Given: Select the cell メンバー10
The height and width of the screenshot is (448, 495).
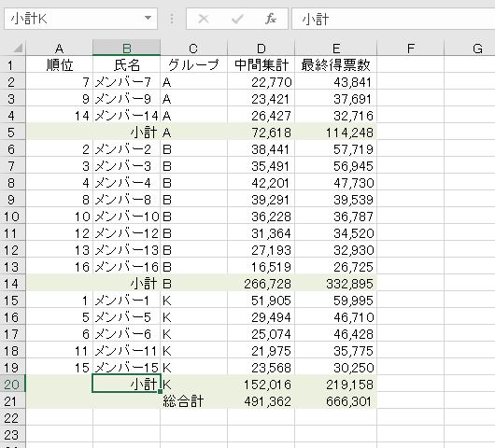Looking at the screenshot, I should [x=127, y=217].
